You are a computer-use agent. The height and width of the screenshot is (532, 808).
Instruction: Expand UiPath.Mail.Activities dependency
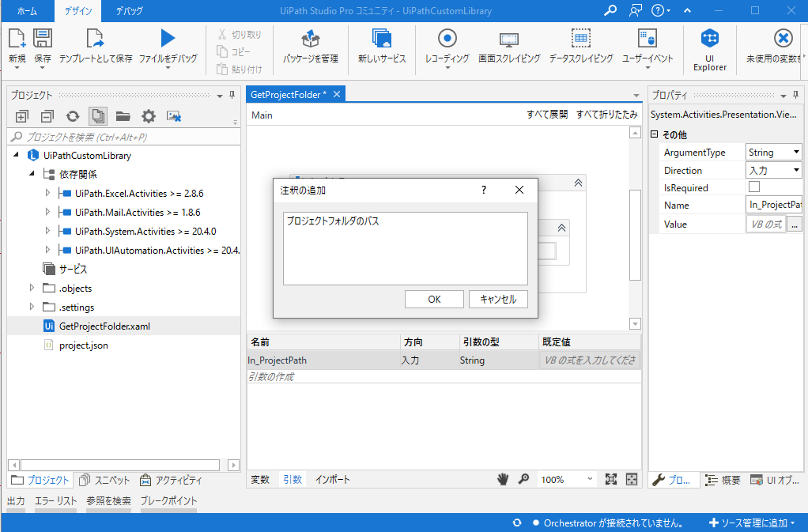click(x=47, y=212)
